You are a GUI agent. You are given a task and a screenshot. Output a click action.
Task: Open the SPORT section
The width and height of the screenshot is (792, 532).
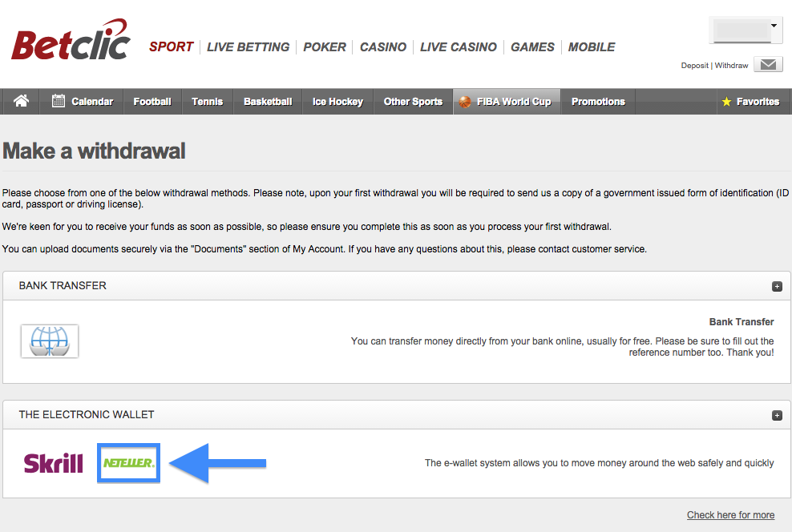pos(172,47)
